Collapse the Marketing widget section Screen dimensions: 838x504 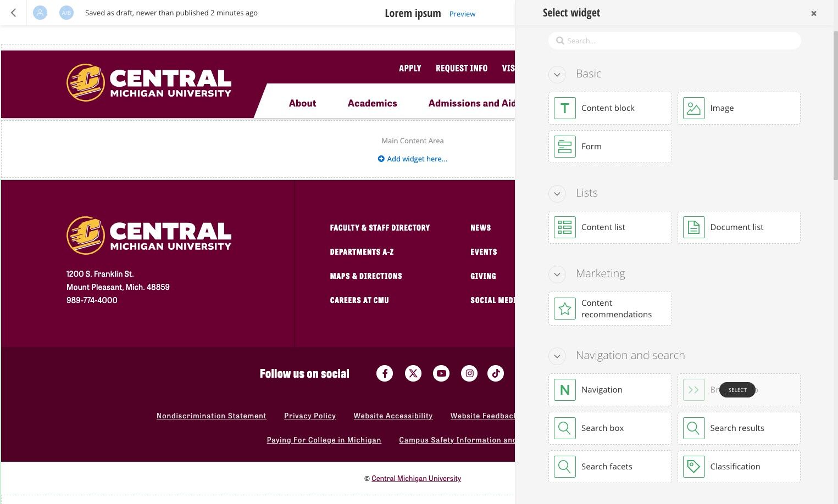[557, 275]
